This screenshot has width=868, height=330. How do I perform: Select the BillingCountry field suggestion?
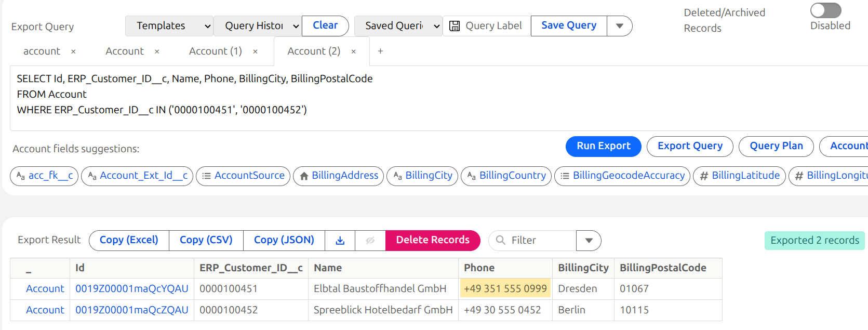pos(506,176)
